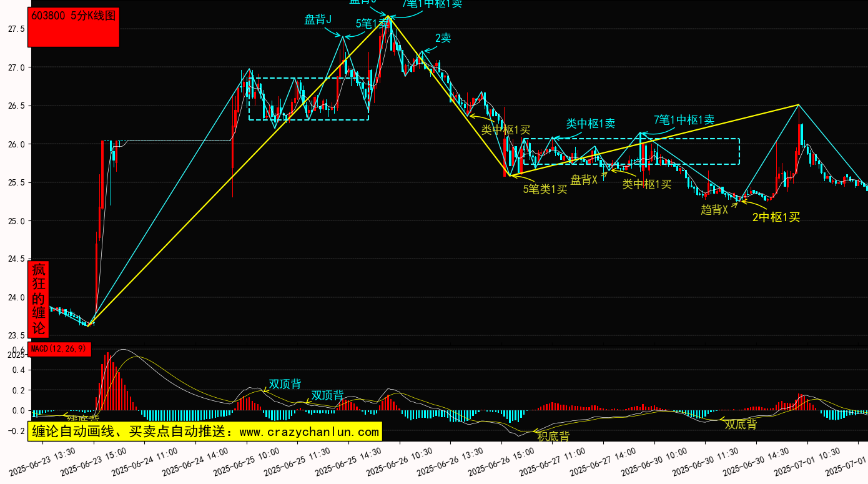Click the 积底背 MACD annotation
868x484 pixels.
click(x=553, y=436)
